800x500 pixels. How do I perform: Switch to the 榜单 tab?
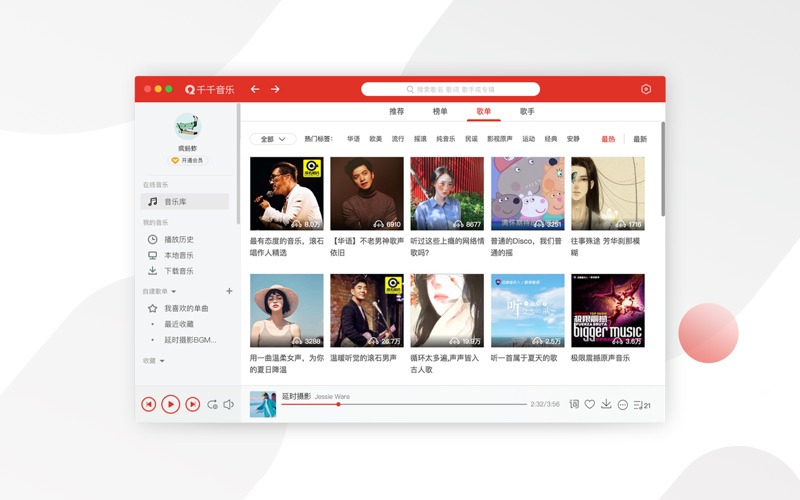coord(440,111)
